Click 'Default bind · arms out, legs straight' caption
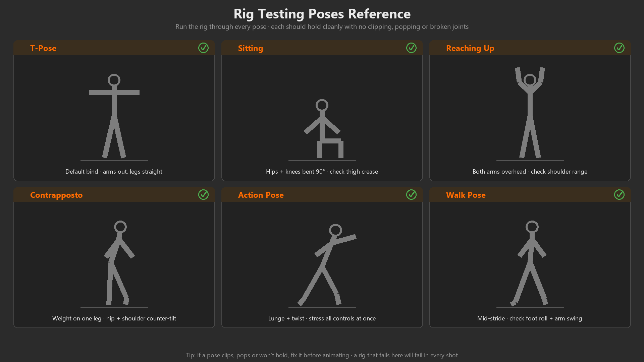 [x=114, y=172]
